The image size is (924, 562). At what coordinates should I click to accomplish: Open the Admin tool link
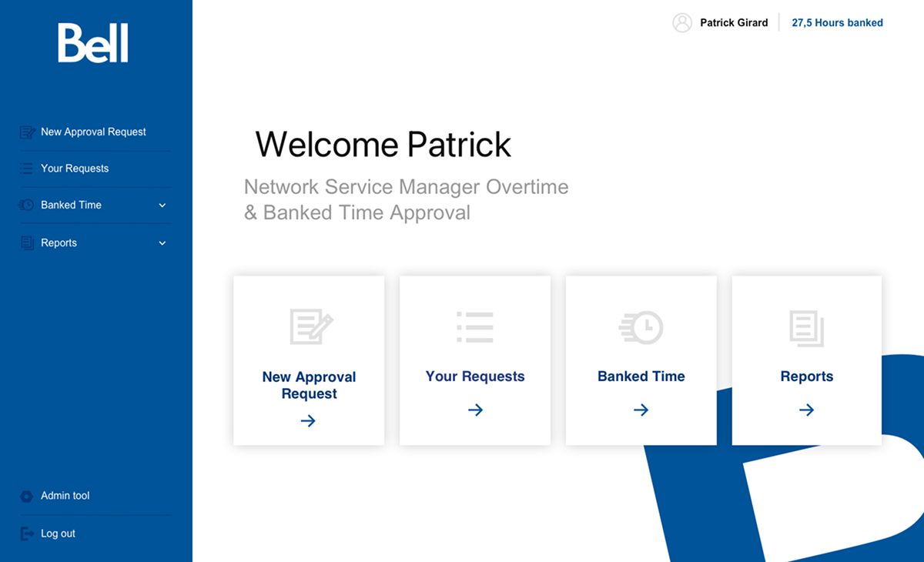click(65, 497)
